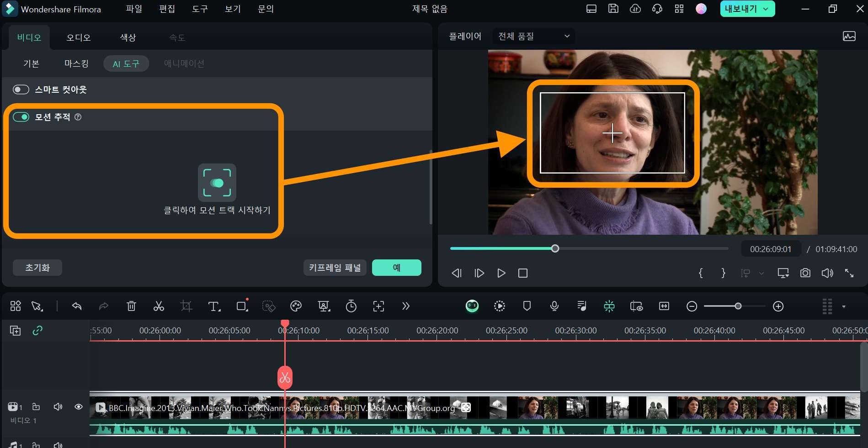Screen dimensions: 868x448
Task: Disable the Motion Tracking toggle
Action: (21, 117)
